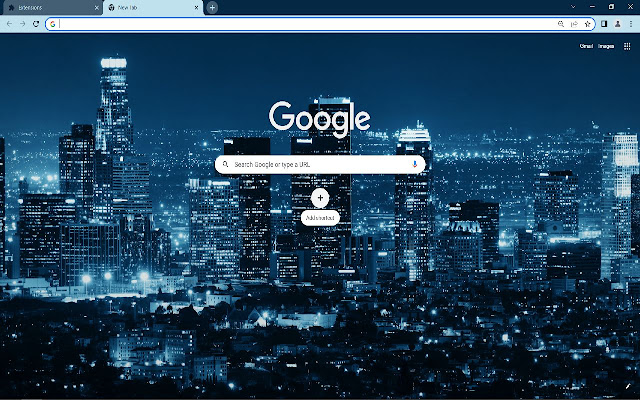Viewport: 640px width, 400px height.
Task: Close the Extensions tab
Action: click(x=96, y=7)
